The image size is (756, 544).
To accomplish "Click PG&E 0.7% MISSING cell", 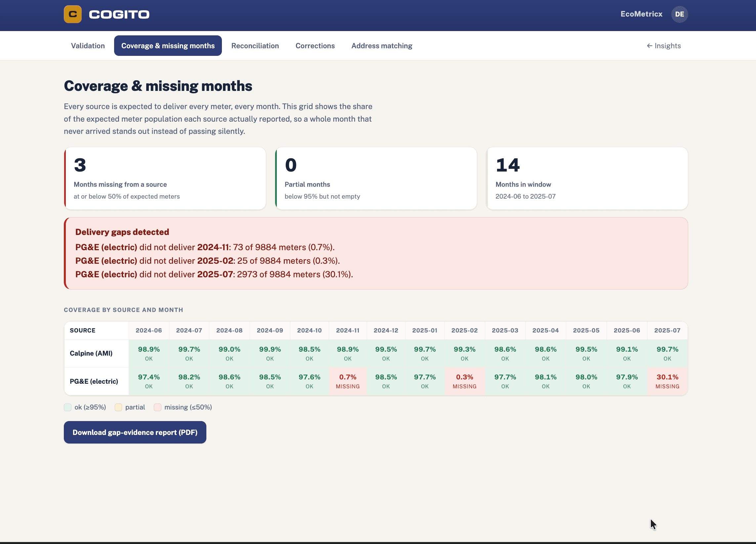I will coord(348,381).
